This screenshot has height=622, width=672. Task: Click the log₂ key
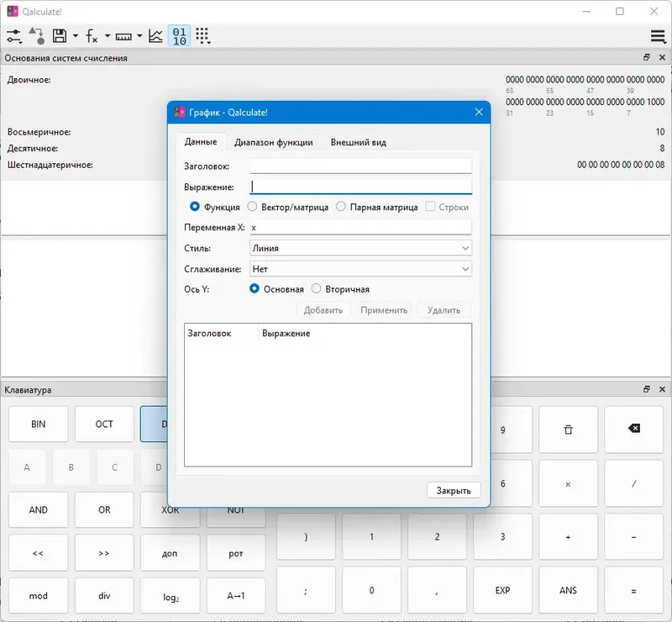pos(171,596)
